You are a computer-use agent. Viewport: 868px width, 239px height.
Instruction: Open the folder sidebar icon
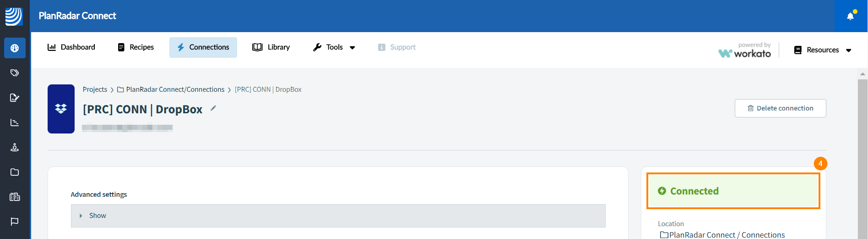tap(15, 172)
